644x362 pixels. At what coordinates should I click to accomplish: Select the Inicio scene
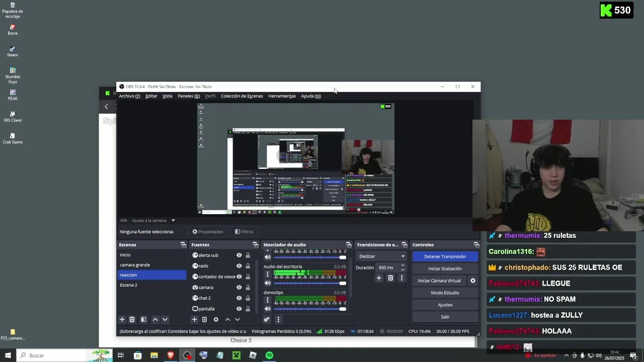pyautogui.click(x=152, y=255)
